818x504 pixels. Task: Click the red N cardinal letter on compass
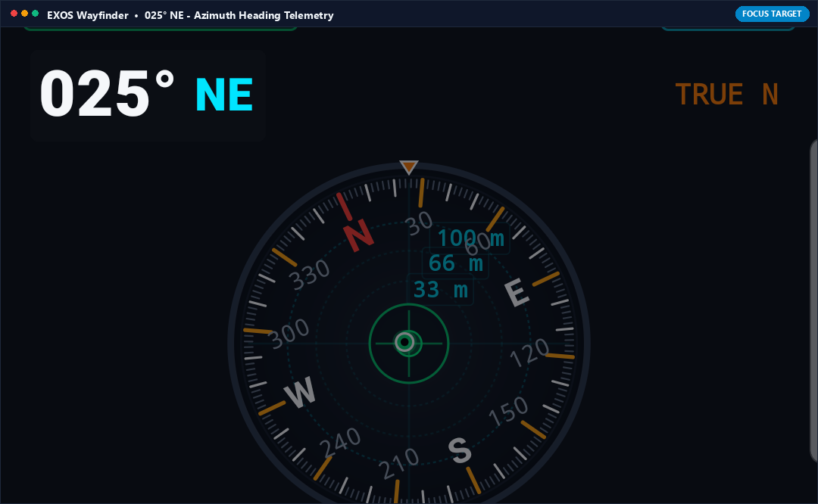[358, 236]
